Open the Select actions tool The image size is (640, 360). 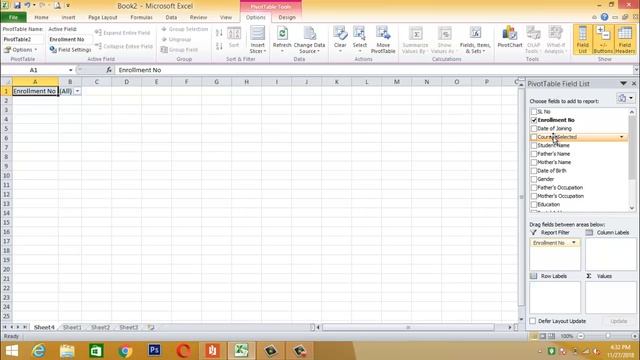(x=360, y=40)
